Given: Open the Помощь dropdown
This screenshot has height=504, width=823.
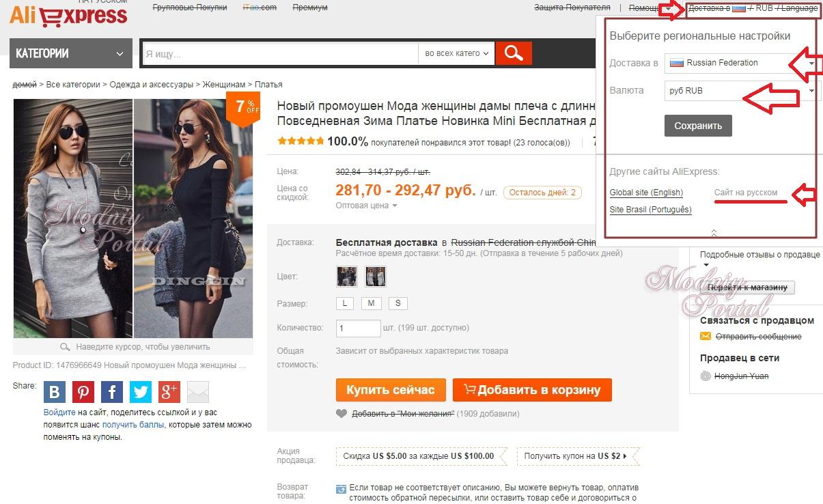Looking at the screenshot, I should point(649,8).
